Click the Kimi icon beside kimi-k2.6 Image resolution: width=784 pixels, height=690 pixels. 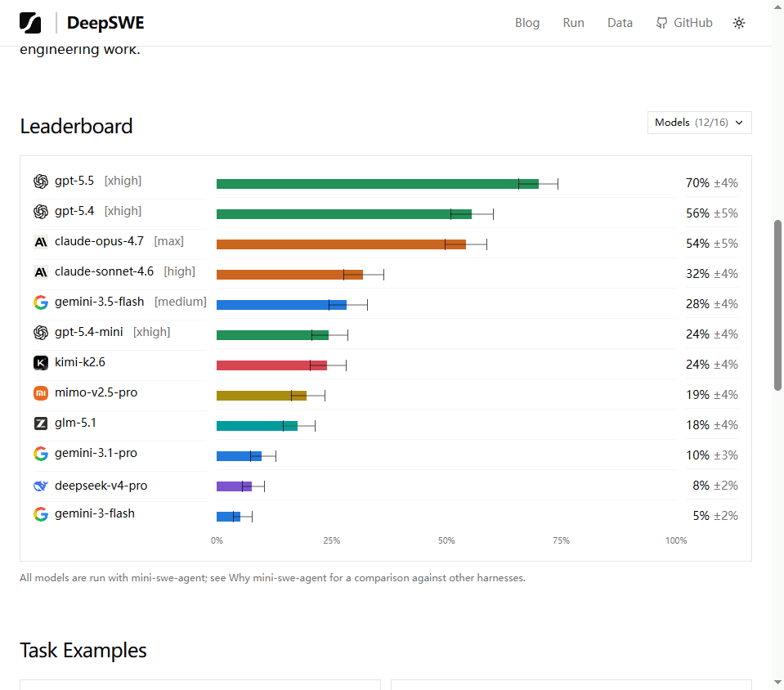(x=41, y=362)
